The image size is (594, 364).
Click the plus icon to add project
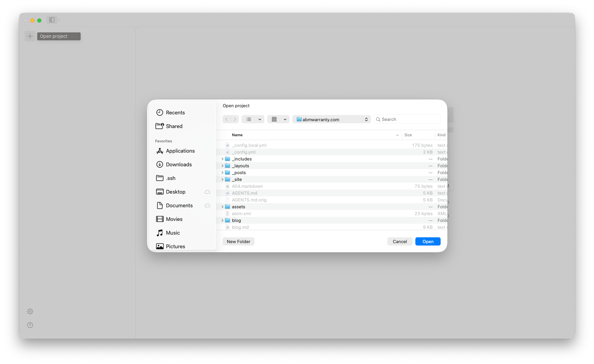30,36
